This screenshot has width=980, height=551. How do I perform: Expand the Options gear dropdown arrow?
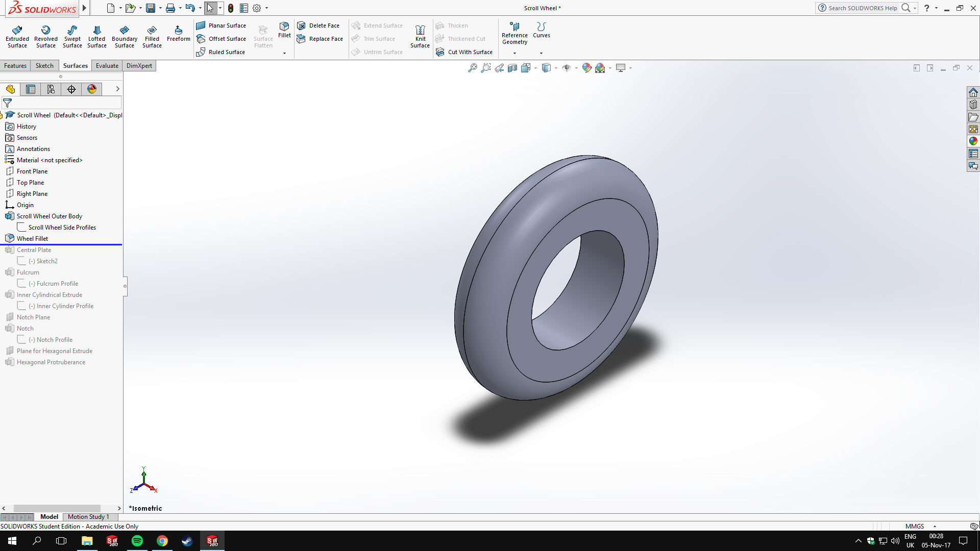[x=266, y=8]
